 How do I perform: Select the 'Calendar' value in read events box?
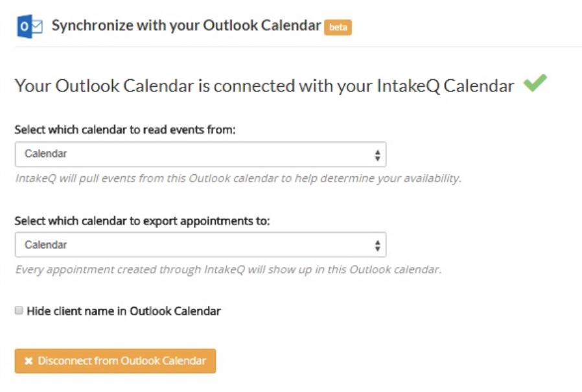[45, 154]
